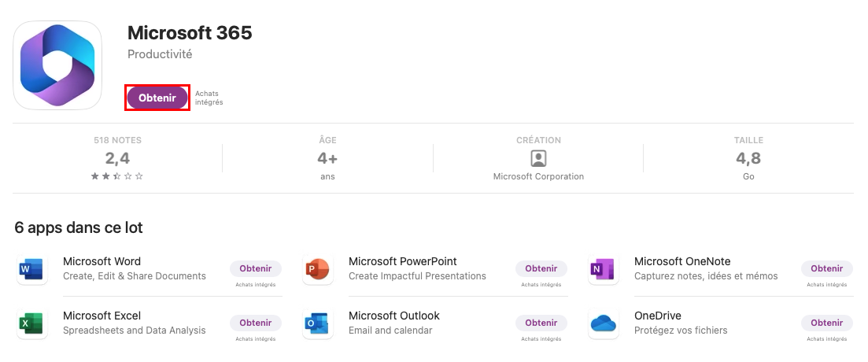Click the developer person icon under Création
Image resolution: width=868 pixels, height=362 pixels.
[538, 158]
